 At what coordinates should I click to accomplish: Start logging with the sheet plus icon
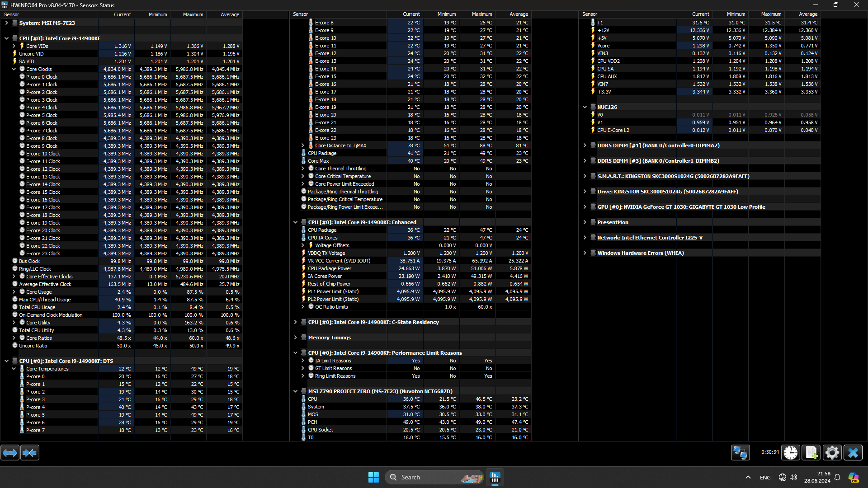[x=811, y=452]
